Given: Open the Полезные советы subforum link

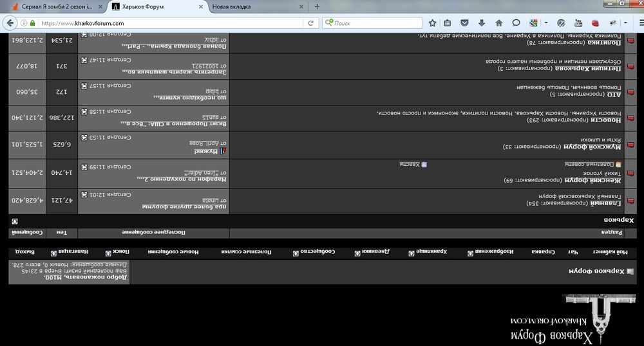Looking at the screenshot, I should [x=589, y=165].
